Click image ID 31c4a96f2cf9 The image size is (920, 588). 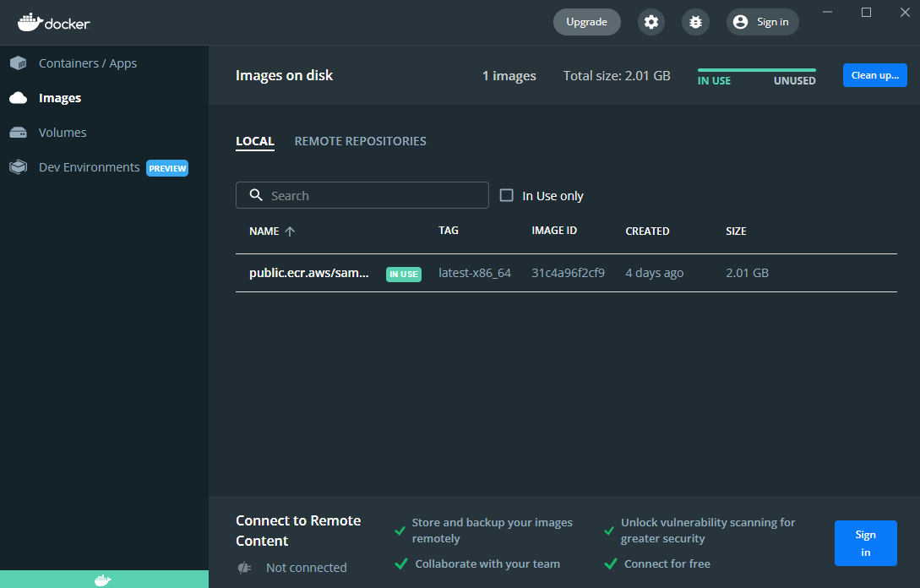coord(568,273)
